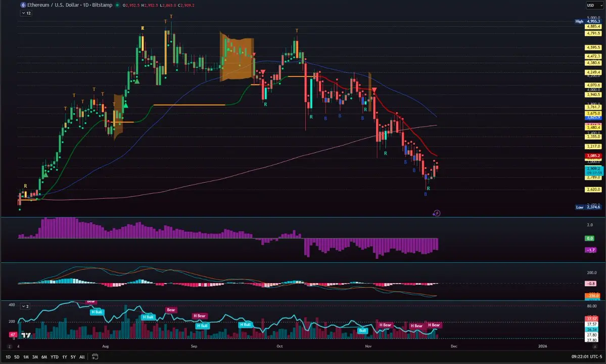Click the 4,791.5 yellow price label
The height and width of the screenshot is (364, 606).
click(593, 33)
